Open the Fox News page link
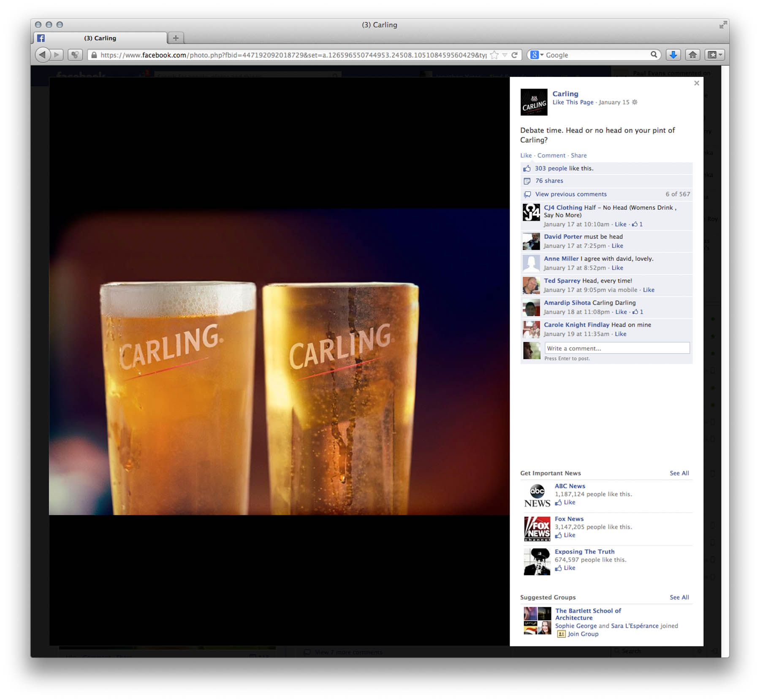The width and height of the screenshot is (760, 700). click(x=569, y=519)
